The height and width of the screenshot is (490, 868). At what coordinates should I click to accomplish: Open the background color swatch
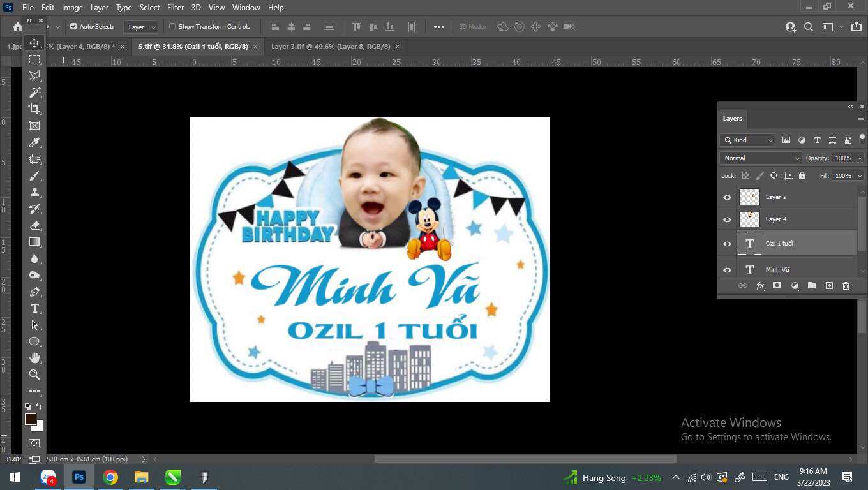click(x=40, y=426)
